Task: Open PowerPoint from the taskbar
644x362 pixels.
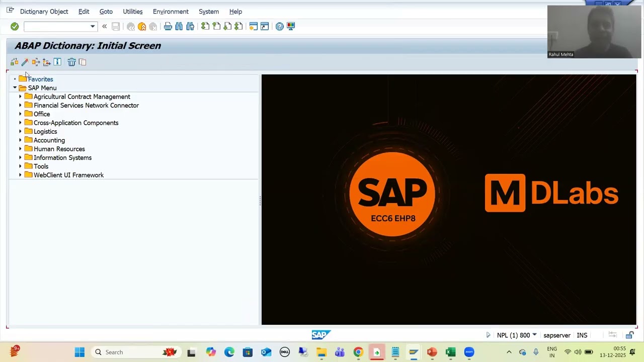Action: [432, 352]
